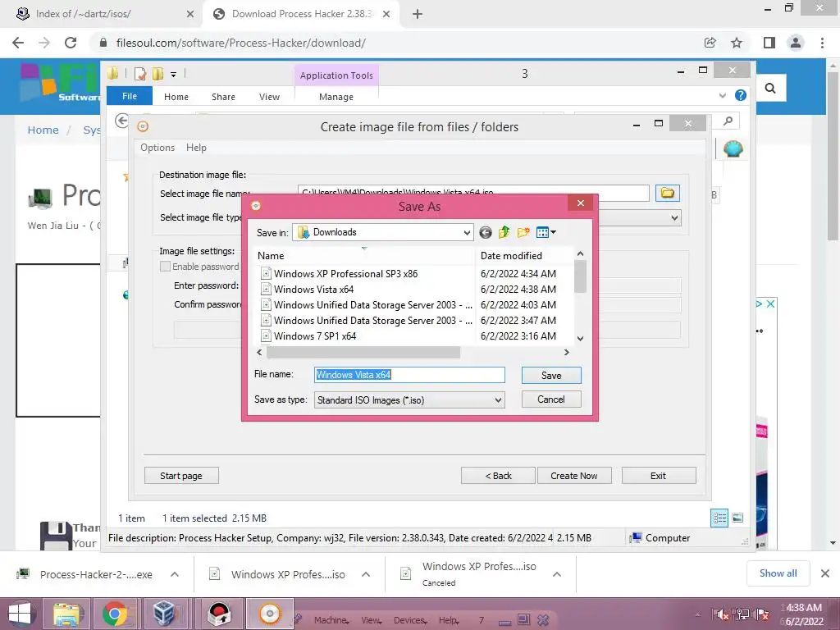Open Chrome three-dot menu
Image resolution: width=840 pixels, height=630 pixels.
822,43
